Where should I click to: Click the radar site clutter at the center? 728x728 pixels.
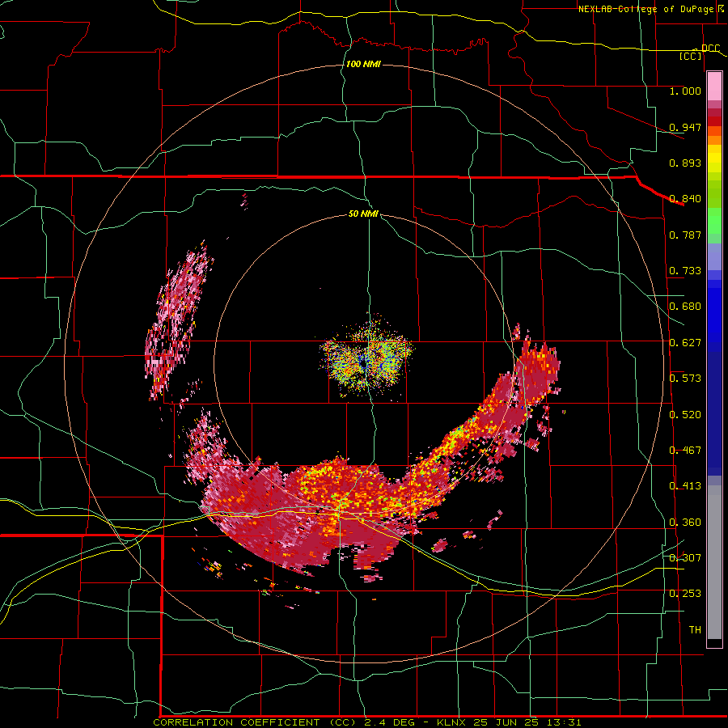coord(366,355)
